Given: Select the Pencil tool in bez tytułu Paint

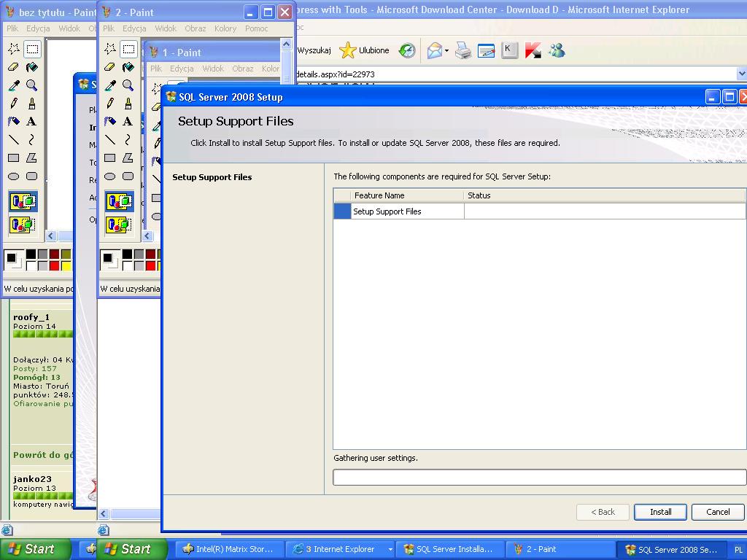Looking at the screenshot, I should 14,104.
